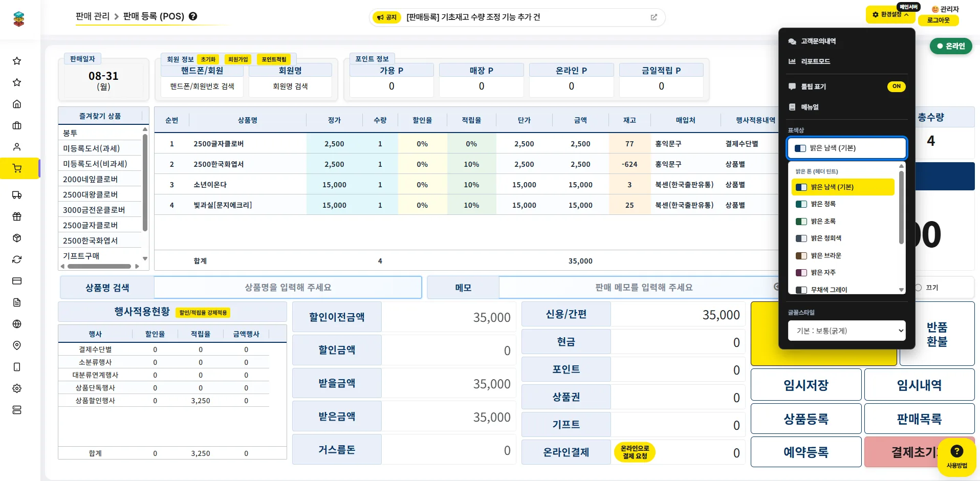Click the 온라인으로 결제 요청 button
The height and width of the screenshot is (481, 980).
(635, 452)
